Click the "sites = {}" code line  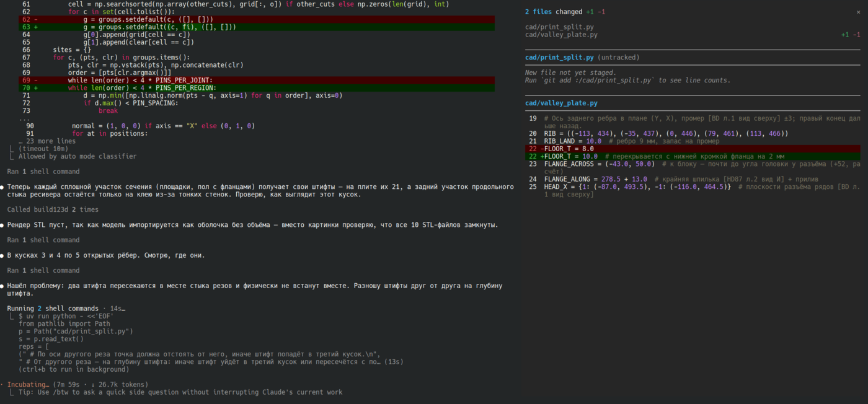tap(72, 50)
